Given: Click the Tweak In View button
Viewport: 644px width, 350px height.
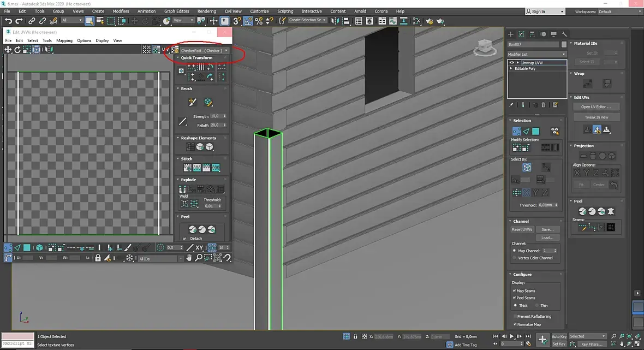Looking at the screenshot, I should pos(596,117).
